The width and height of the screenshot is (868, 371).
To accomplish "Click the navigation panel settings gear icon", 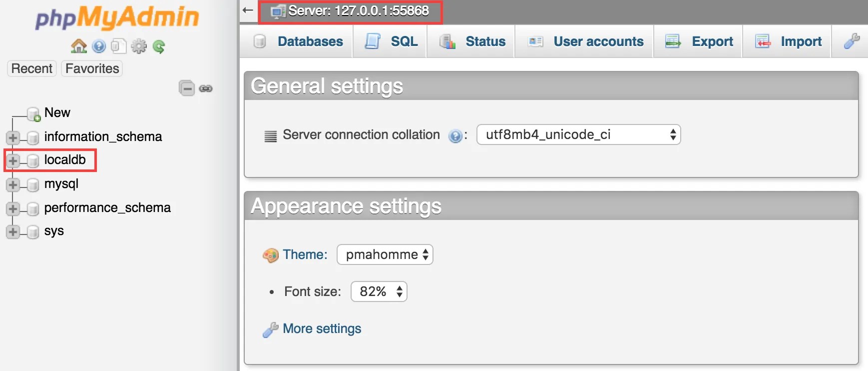I will [139, 46].
